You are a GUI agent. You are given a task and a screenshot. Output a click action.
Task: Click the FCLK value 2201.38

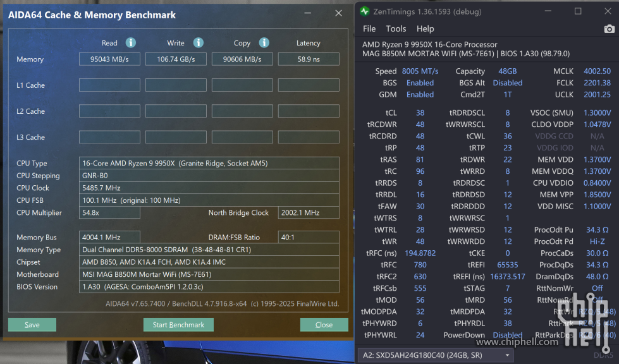(x=597, y=83)
